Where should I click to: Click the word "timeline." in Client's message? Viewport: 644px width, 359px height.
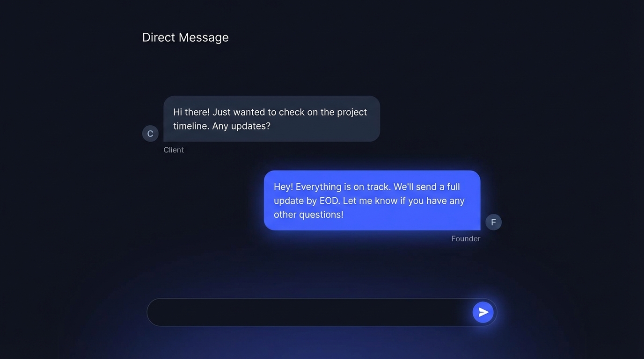[191, 126]
